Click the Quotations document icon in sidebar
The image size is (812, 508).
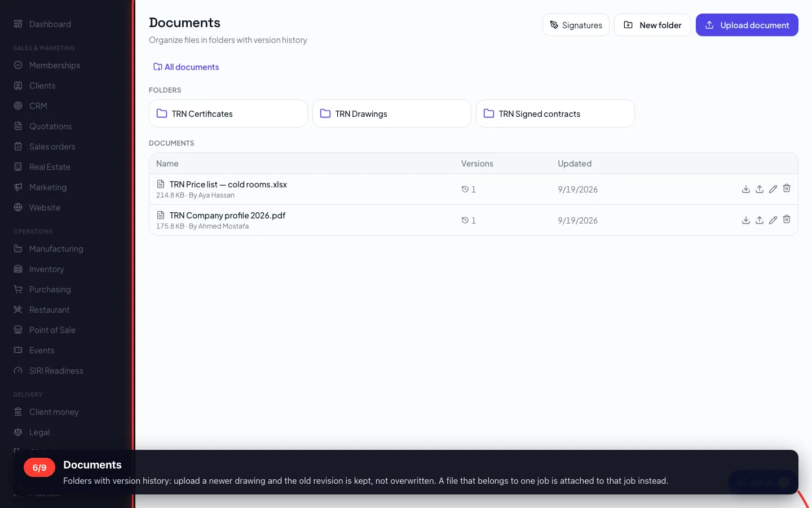point(18,126)
